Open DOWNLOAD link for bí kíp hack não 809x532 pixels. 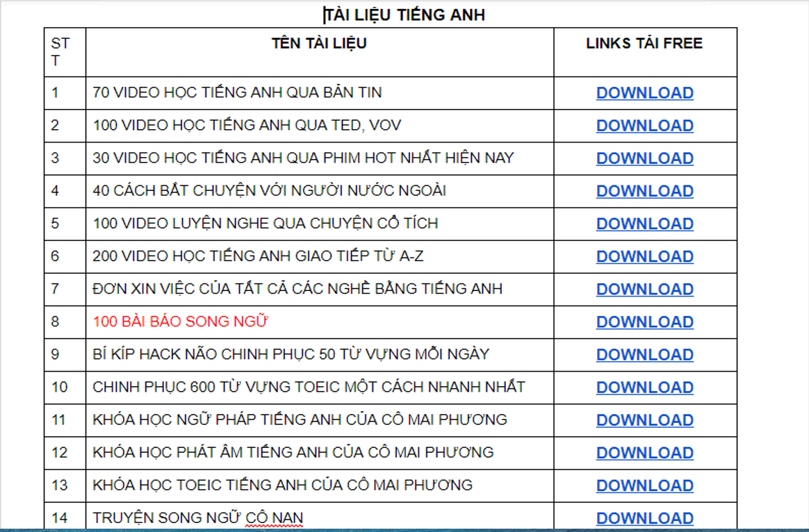[x=644, y=355]
